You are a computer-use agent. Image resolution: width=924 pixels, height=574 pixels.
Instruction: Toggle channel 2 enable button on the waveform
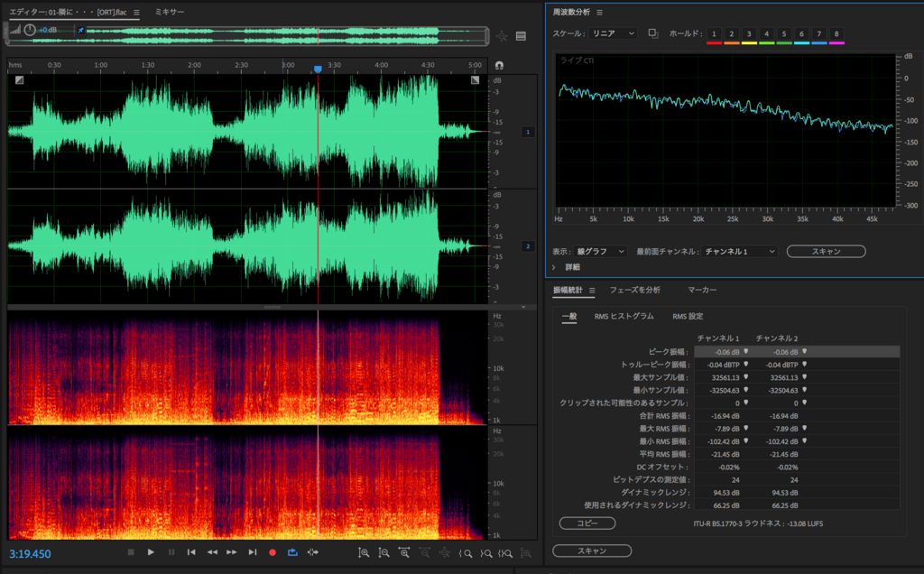(x=528, y=245)
